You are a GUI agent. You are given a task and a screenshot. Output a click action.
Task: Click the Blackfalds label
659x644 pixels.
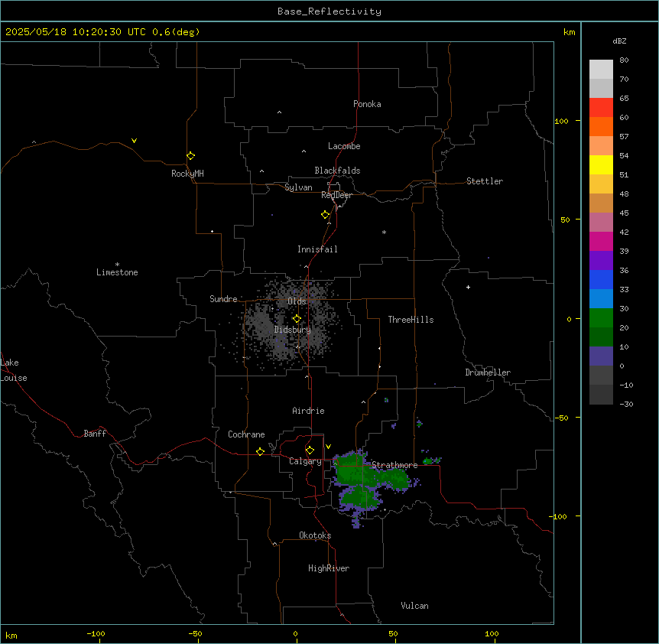[337, 171]
